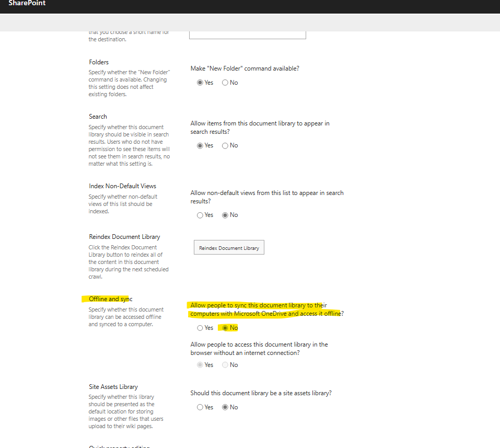Select Yes for making New Folder command available
Viewport: 500px width, 448px height.
coord(200,83)
